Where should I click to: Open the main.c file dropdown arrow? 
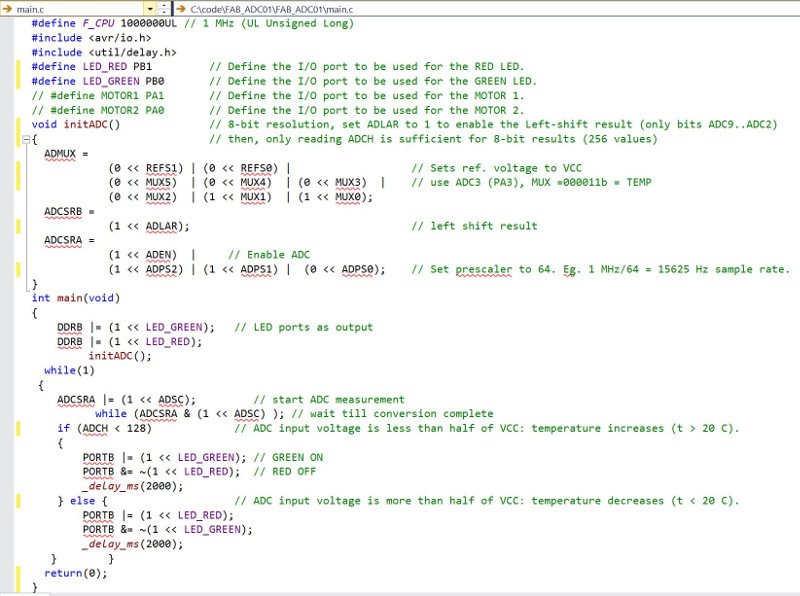150,9
